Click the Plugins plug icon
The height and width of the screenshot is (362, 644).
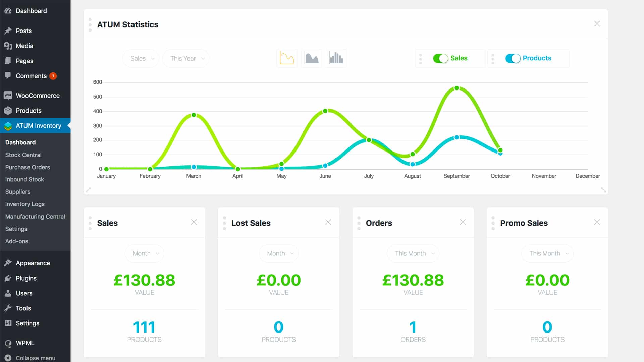[x=8, y=278]
